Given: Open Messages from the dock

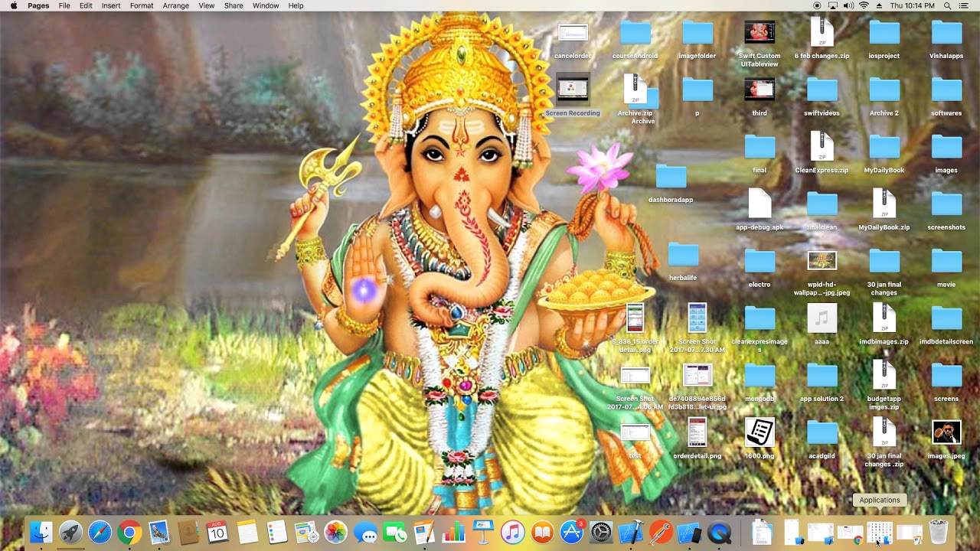Looking at the screenshot, I should point(365,532).
